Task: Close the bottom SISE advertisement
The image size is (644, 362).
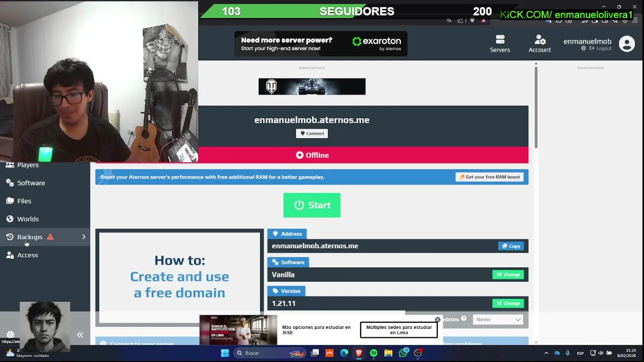Action: click(438, 320)
